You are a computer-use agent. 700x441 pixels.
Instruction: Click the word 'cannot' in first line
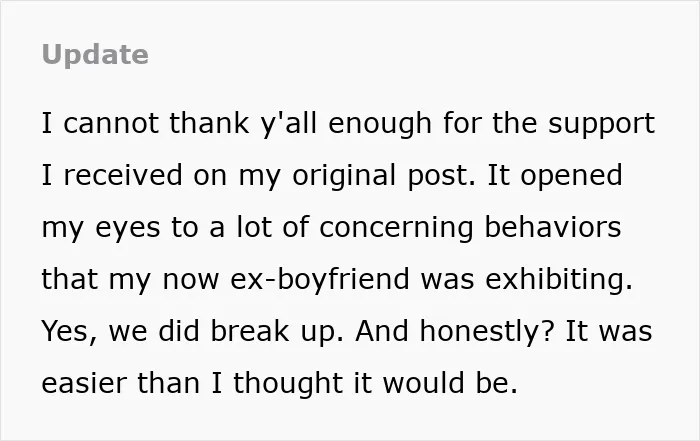click(x=111, y=123)
